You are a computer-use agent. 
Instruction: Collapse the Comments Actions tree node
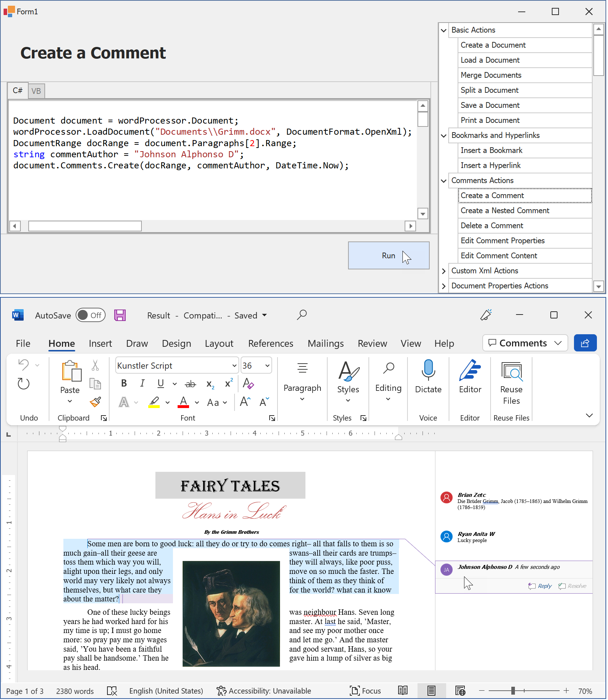(444, 181)
